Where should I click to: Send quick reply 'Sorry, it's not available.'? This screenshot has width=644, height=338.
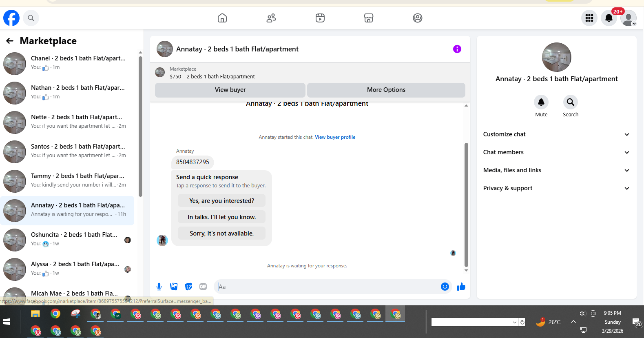(221, 233)
